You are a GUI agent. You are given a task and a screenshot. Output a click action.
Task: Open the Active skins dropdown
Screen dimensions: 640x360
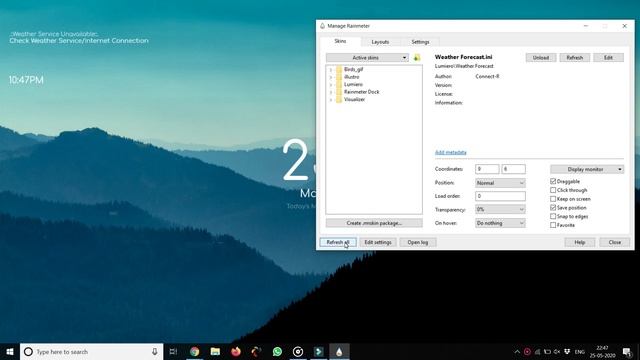367,58
